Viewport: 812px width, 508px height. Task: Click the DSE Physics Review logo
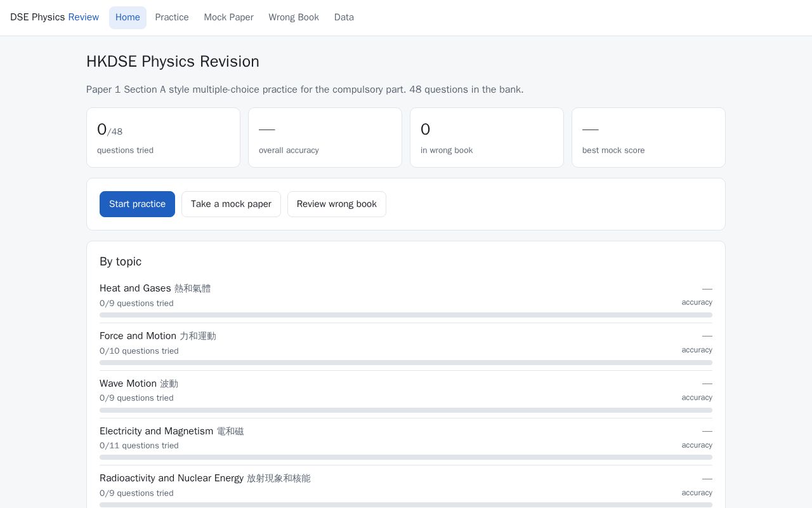coord(55,17)
